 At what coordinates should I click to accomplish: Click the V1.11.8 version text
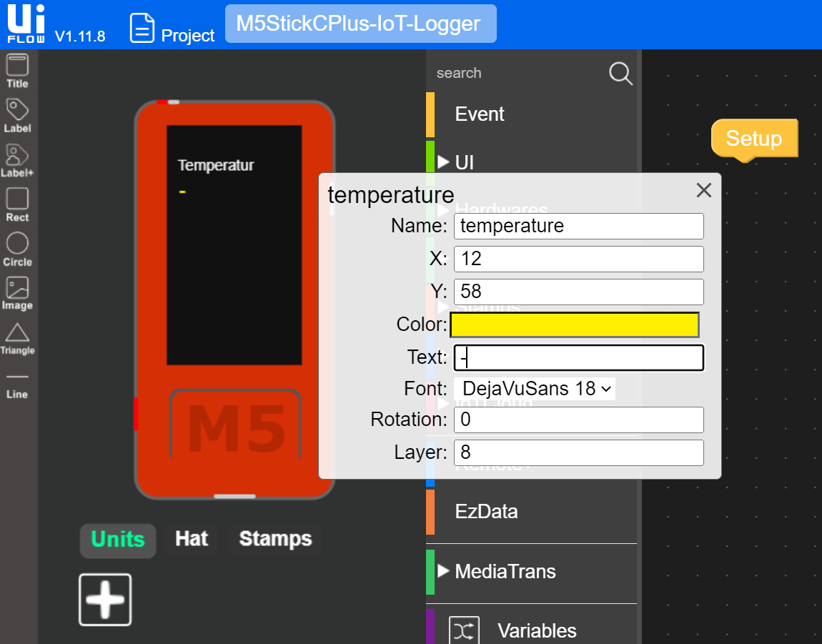[79, 36]
